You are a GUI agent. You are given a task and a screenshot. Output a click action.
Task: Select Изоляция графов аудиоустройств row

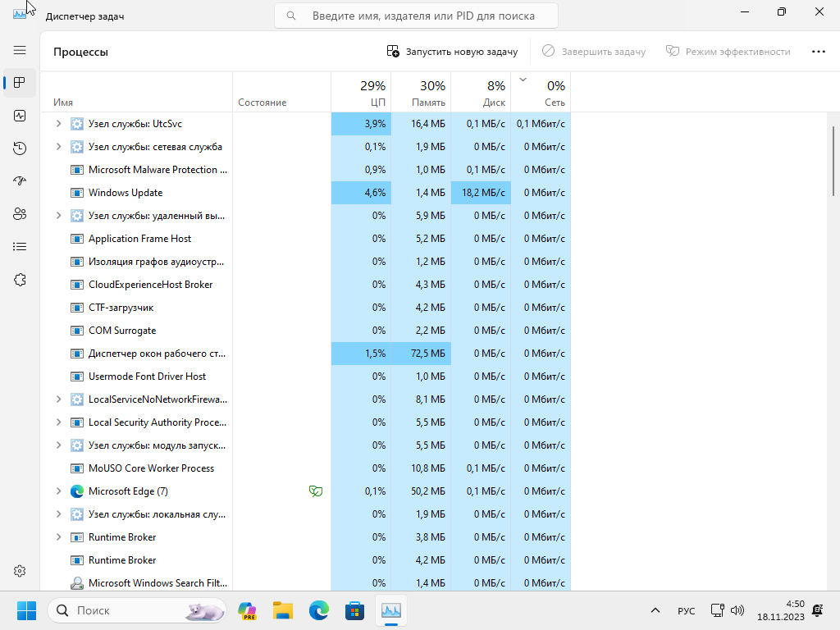point(305,262)
